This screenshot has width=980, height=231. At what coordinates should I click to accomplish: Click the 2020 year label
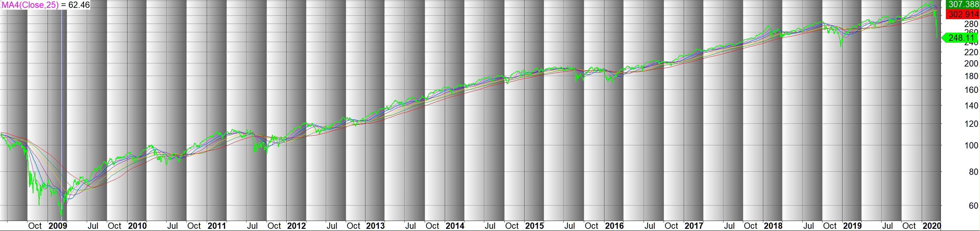click(932, 226)
